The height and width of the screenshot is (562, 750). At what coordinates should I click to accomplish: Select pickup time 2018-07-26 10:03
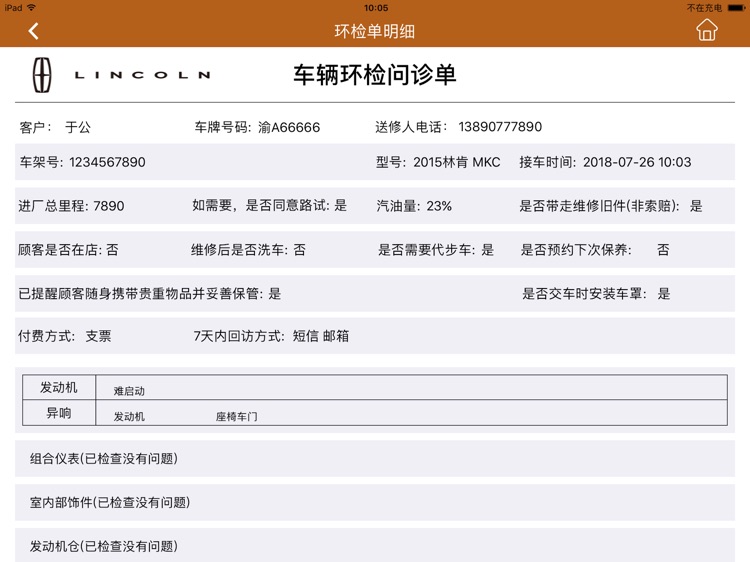point(637,162)
